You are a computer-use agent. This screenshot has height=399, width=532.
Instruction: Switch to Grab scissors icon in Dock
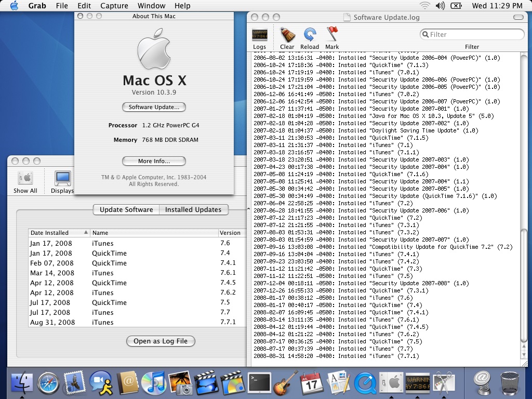tap(443, 383)
